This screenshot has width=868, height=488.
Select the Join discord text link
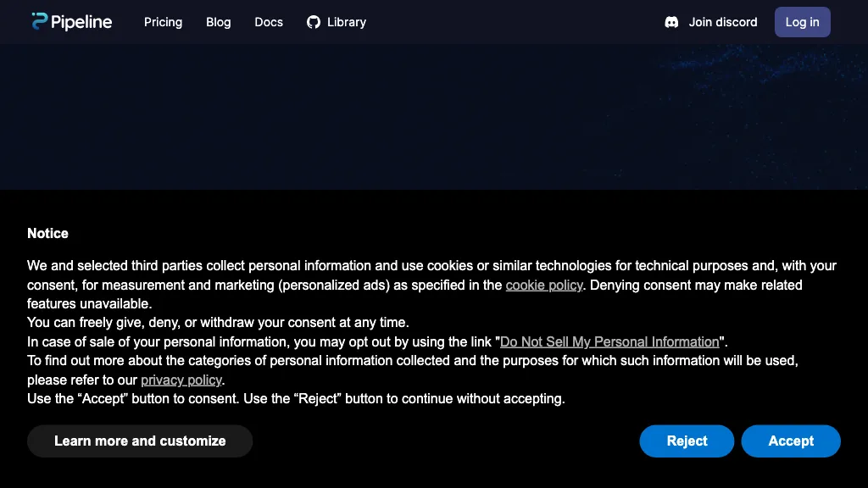722,22
